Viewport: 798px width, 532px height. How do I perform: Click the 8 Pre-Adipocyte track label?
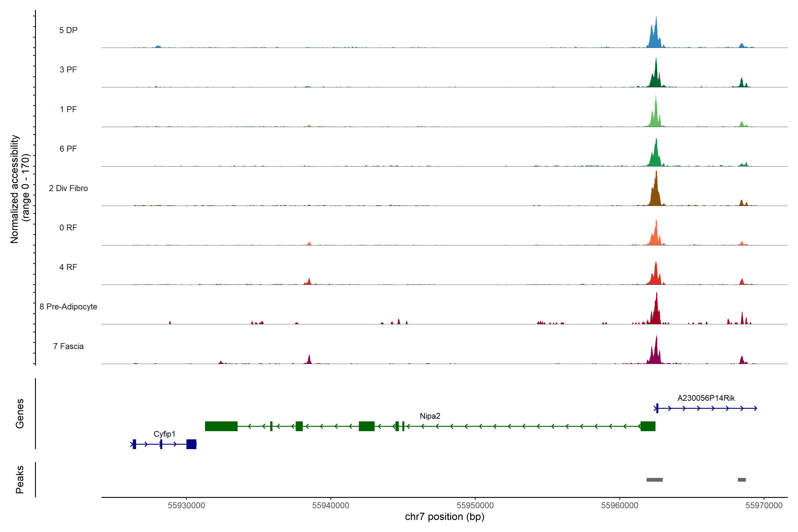(68, 307)
